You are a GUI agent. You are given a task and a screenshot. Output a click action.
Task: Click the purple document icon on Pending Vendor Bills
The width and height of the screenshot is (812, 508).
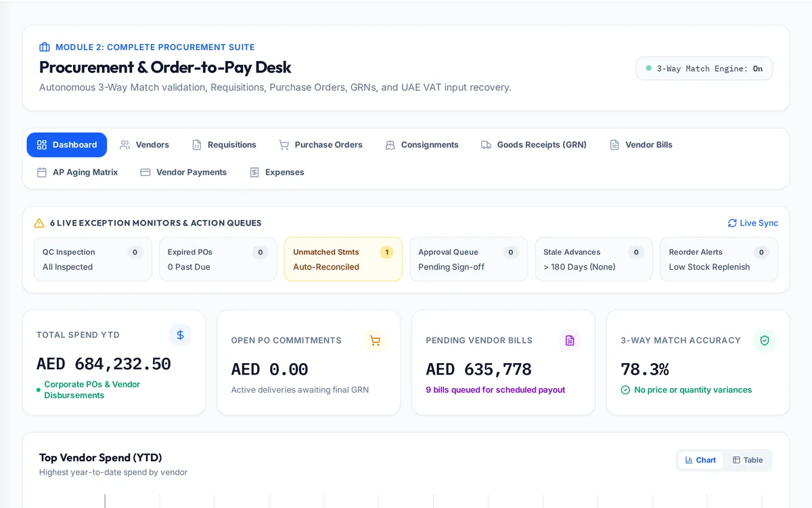(x=570, y=340)
